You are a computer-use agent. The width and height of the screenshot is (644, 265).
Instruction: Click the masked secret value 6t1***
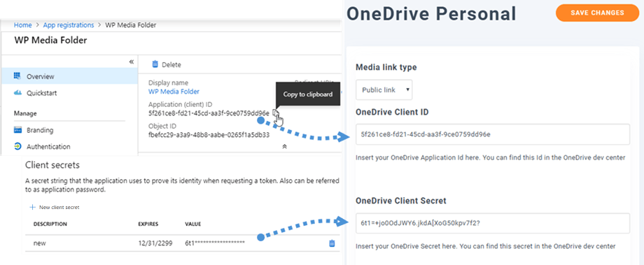point(215,243)
